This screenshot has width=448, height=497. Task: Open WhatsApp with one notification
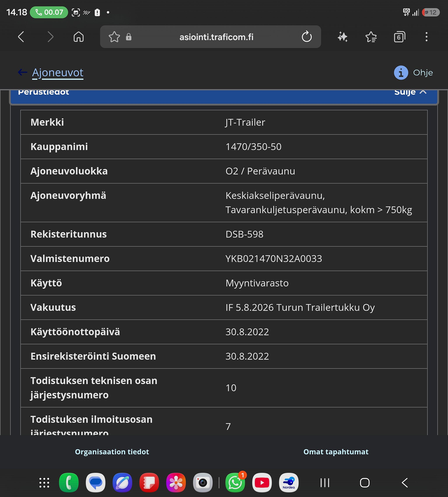pos(235,483)
